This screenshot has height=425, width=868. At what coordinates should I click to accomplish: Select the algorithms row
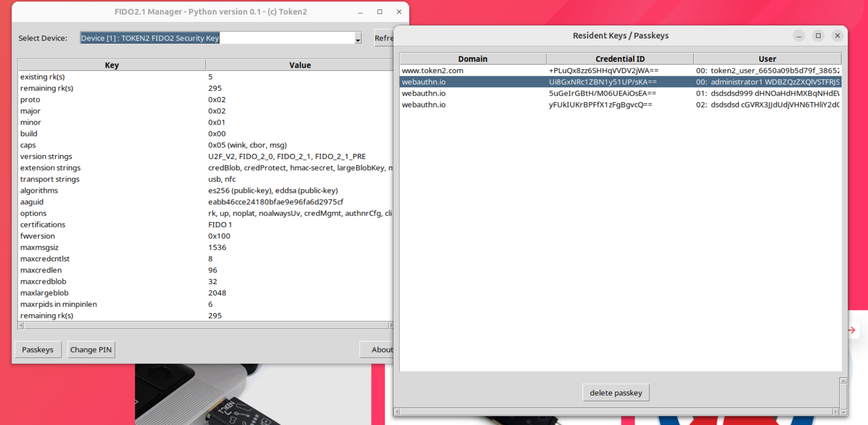pos(206,190)
